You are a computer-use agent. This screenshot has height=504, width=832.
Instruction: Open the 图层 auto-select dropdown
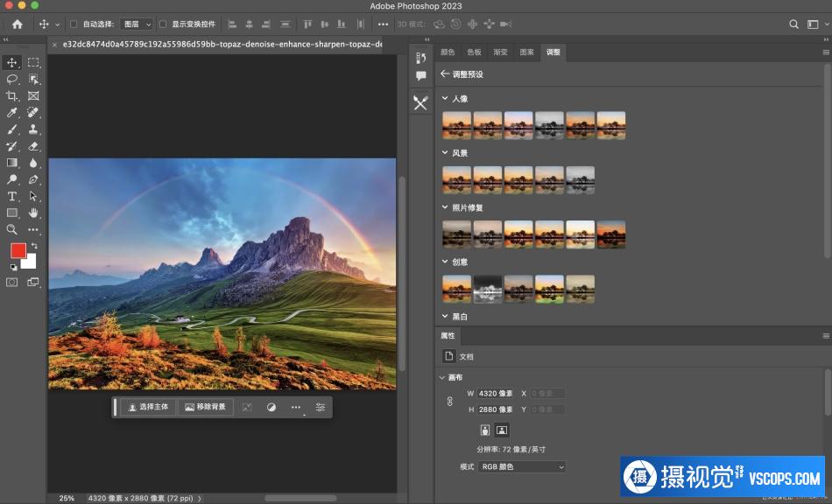137,24
